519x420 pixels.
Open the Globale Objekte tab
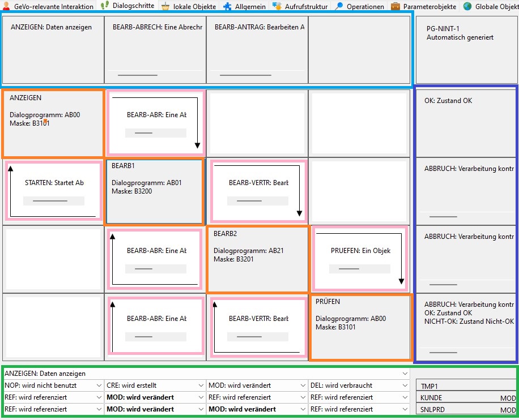click(491, 6)
